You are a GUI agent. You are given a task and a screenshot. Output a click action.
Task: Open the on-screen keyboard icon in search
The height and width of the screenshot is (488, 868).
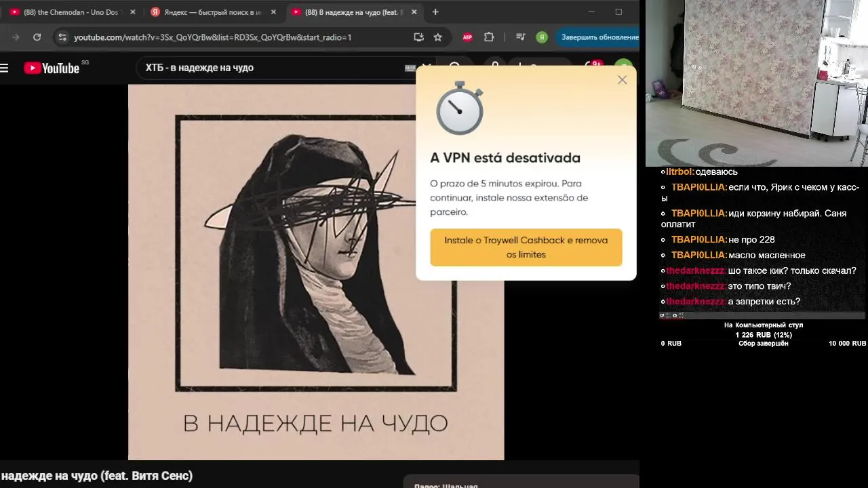(x=410, y=68)
